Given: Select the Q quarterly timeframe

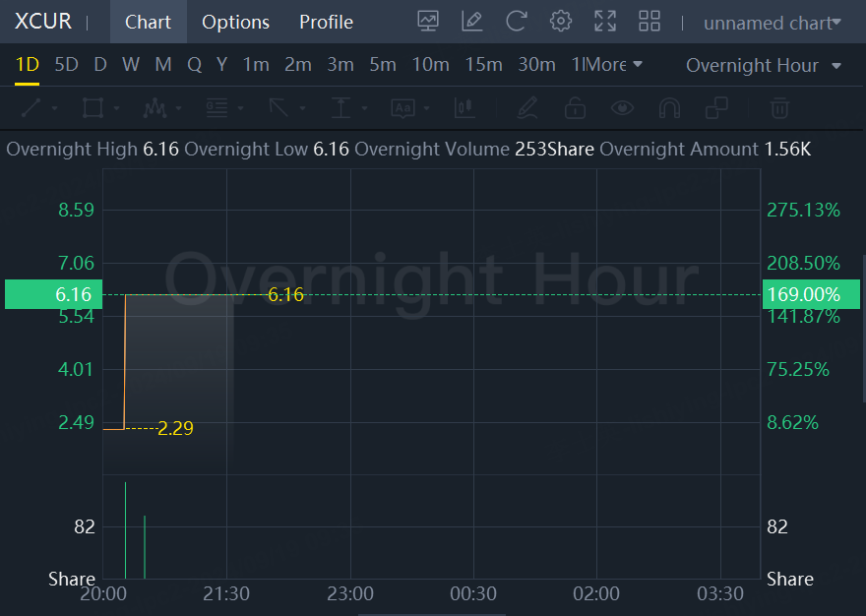Looking at the screenshot, I should point(195,65).
